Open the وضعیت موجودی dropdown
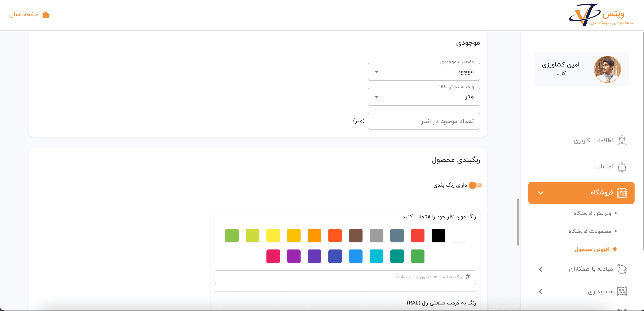Screen dimensions: 644x311 click(424, 72)
